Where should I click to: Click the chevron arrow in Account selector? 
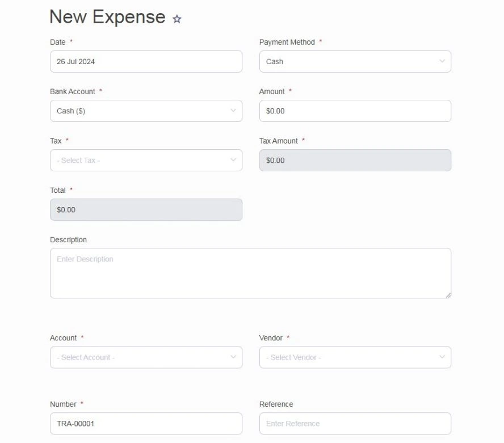click(x=233, y=357)
